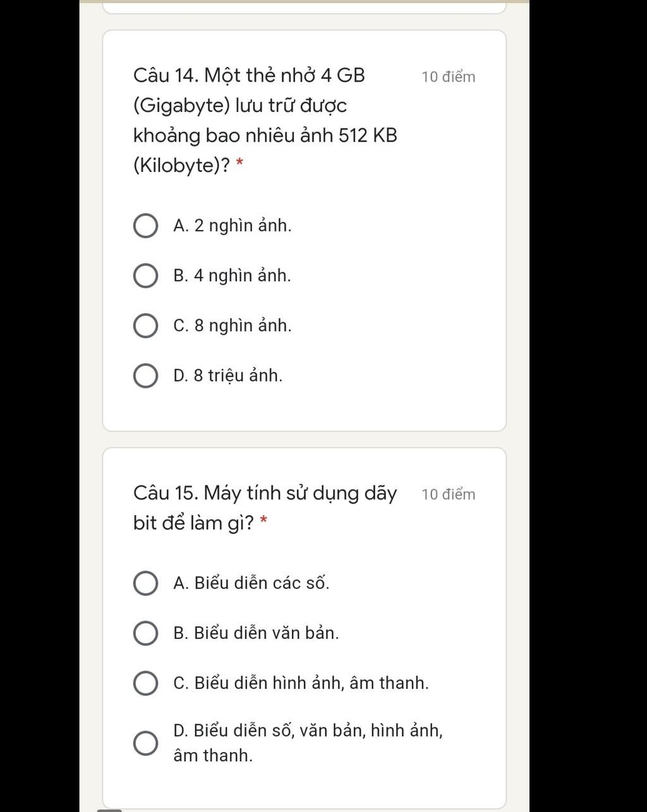Image resolution: width=647 pixels, height=812 pixels.
Task: Pick radio button for D. 8 triệu ảnh
Action: [145, 376]
